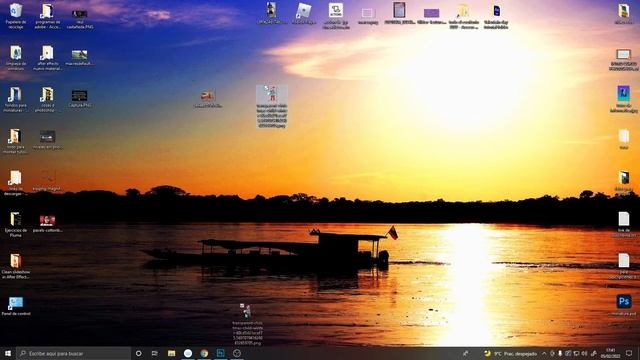Select the monitor-shaped icon on the right

click(x=623, y=60)
